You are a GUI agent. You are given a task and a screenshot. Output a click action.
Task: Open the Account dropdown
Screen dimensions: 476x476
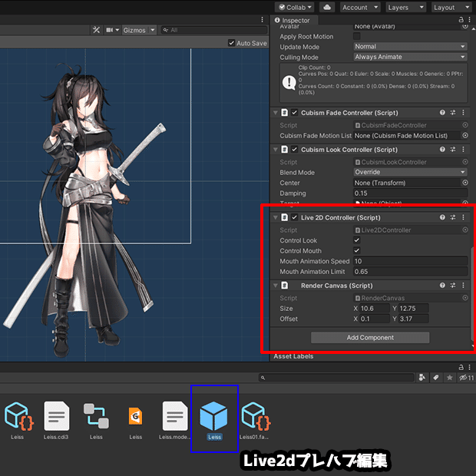pos(360,7)
